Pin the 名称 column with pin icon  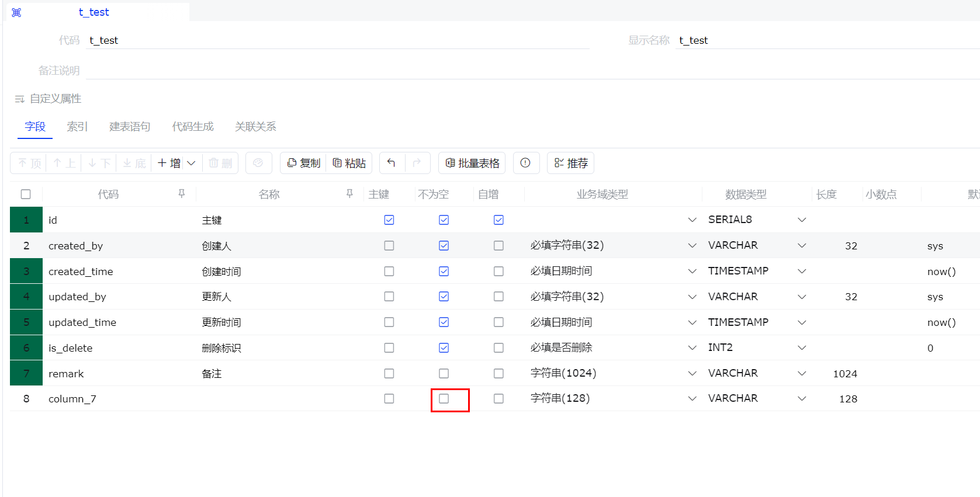pyautogui.click(x=349, y=194)
